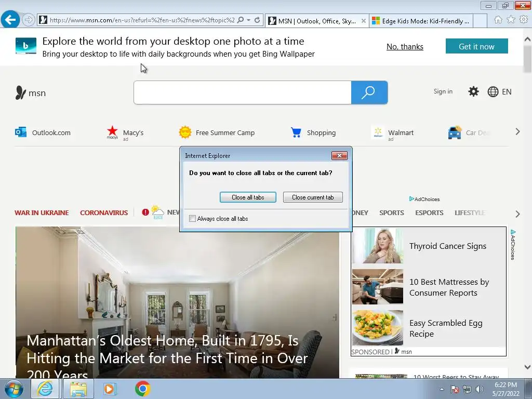Check Always close all tabs checkbox
The image size is (532, 399).
point(192,219)
